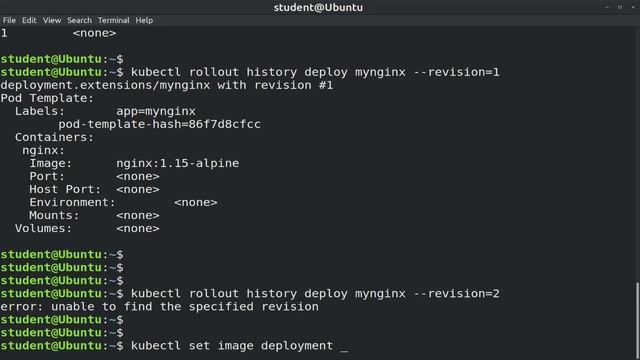640x360 pixels.
Task: Click 'error: unable to find the specified revision'
Action: click(x=160, y=307)
